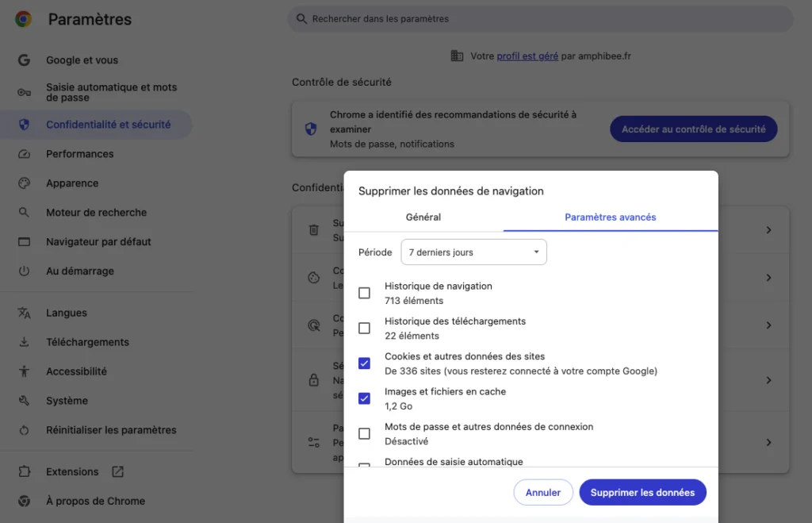Viewport: 812px width, 523px height.
Task: Click the building icon for managed profile
Action: pyautogui.click(x=457, y=56)
